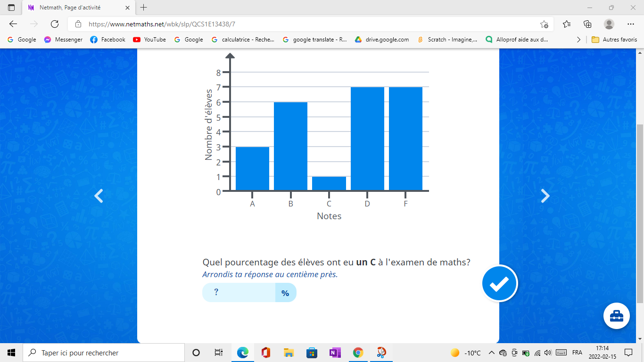Open the Collections icon in toolbar

[587, 24]
